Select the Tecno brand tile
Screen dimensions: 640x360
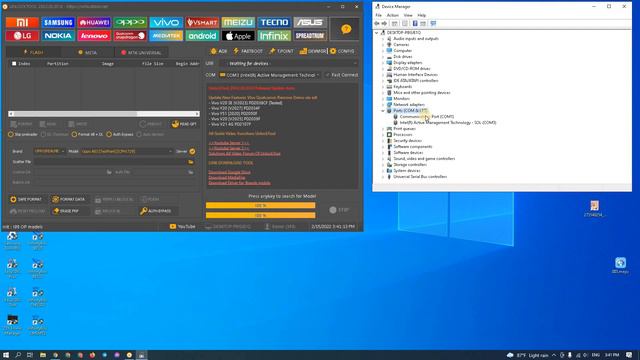click(x=274, y=22)
